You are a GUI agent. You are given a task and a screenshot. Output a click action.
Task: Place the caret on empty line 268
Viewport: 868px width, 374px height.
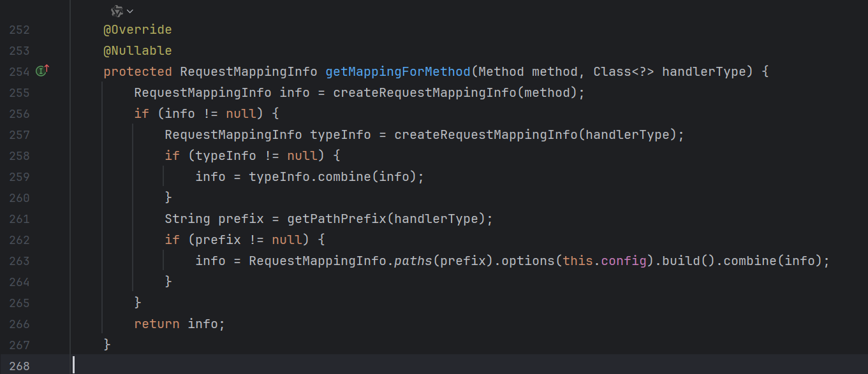tap(255, 365)
